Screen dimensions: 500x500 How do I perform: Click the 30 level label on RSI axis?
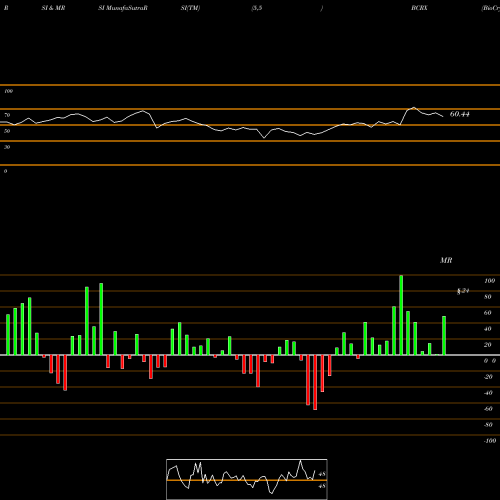click(7, 147)
